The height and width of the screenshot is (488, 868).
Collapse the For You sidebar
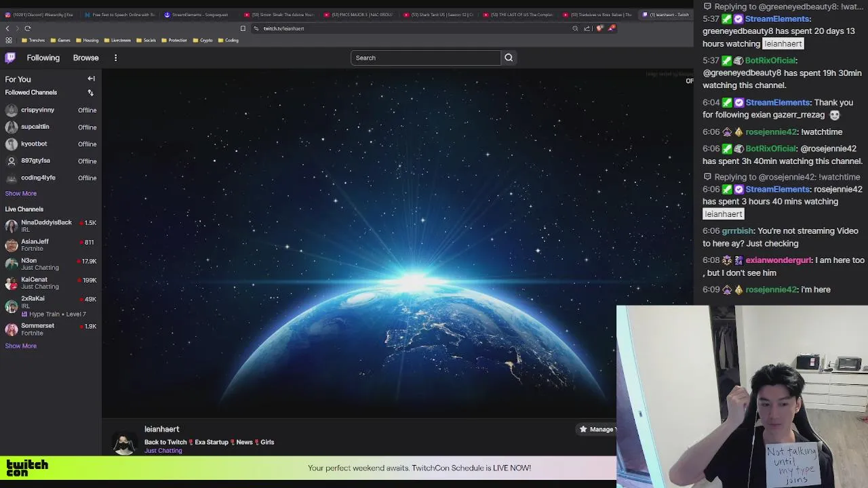click(91, 79)
